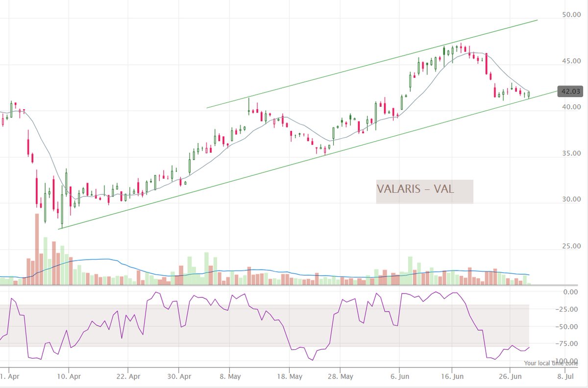Click the 28. May date label

pos(340,377)
